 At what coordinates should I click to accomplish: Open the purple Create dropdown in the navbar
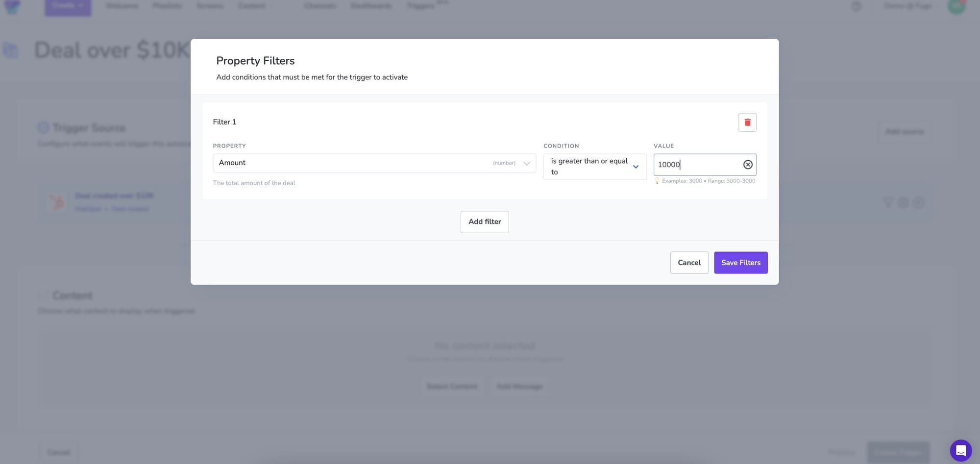[x=68, y=6]
